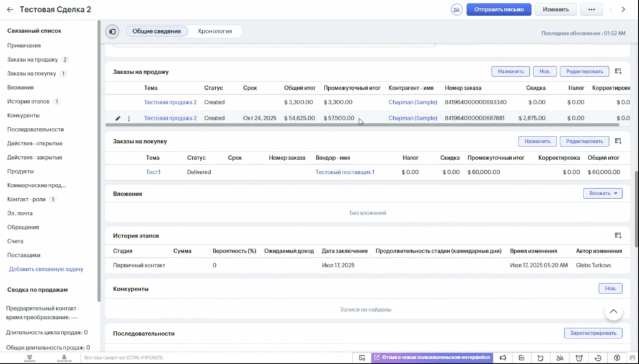The width and height of the screenshot is (639, 364).
Task: Collapse the related list sidebar panel
Action: (112, 31)
